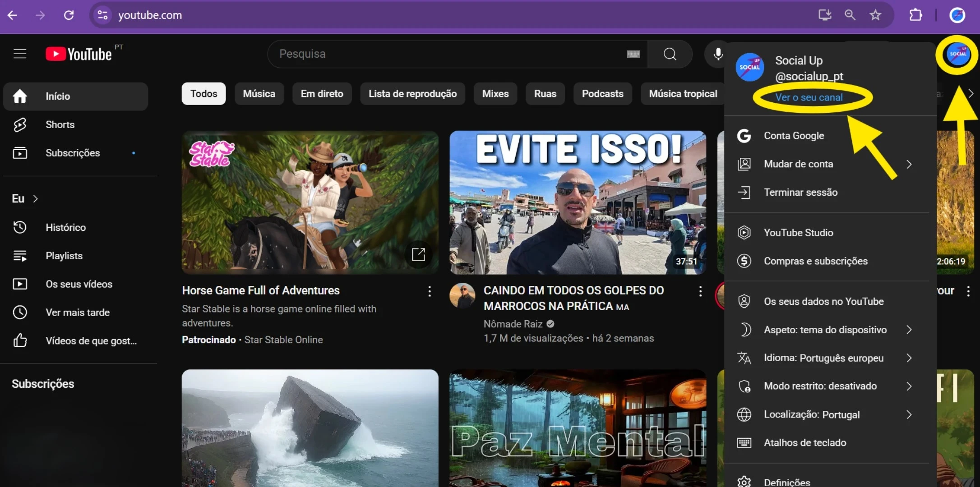Screen dimensions: 980x487
Task: Click the search magnifier button
Action: (670, 54)
